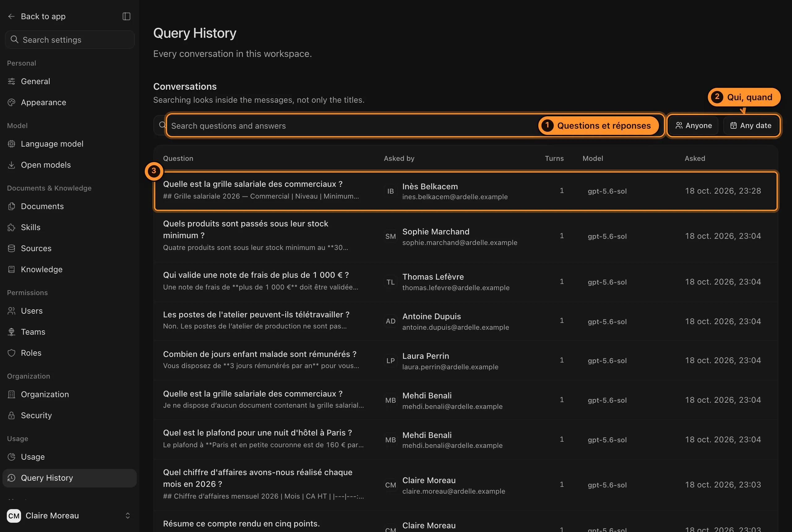Click the Usage pie chart icon
The width and height of the screenshot is (792, 532).
pyautogui.click(x=11, y=457)
